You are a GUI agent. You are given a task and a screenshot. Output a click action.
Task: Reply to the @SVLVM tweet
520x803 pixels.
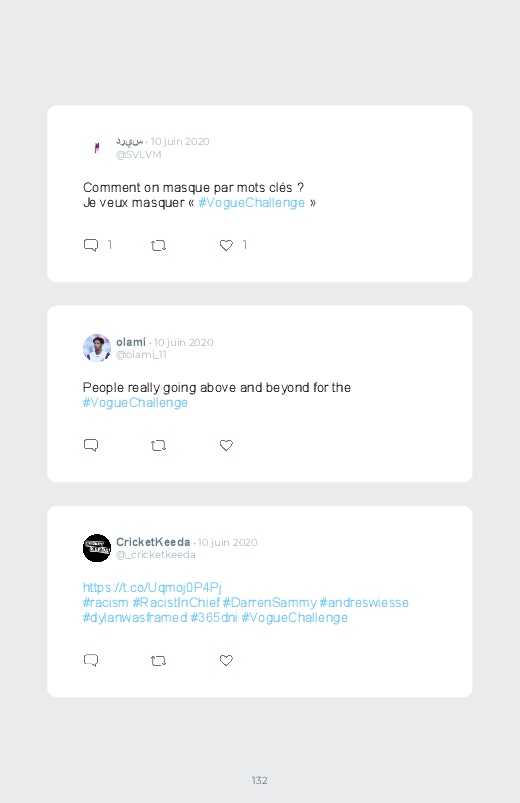tap(91, 245)
